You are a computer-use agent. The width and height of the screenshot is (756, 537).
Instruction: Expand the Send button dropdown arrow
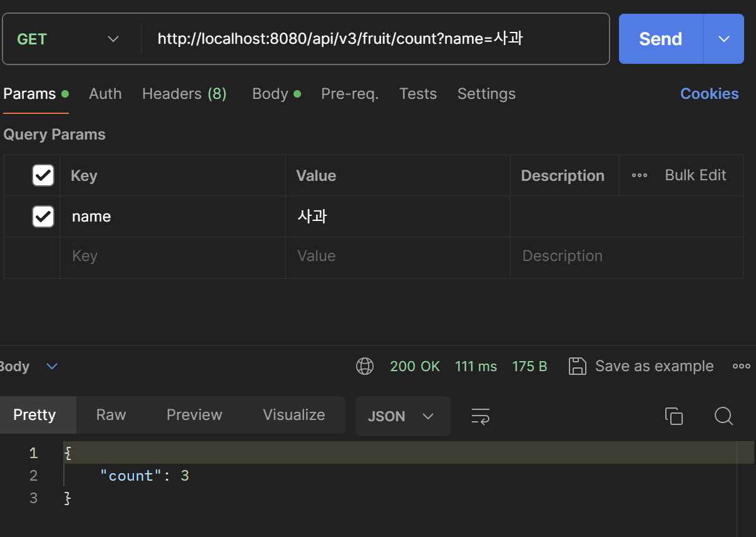(724, 39)
